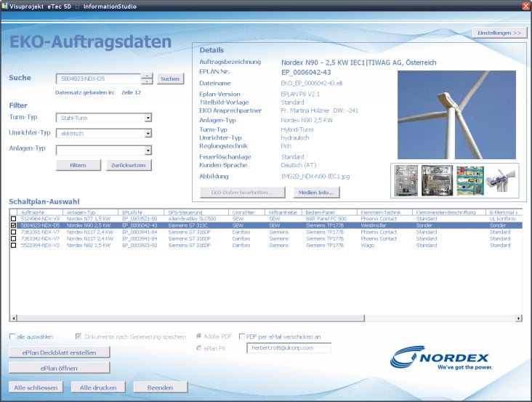This screenshot has width=532, height=402.
Task: Open the Turm-Typ dropdown
Action: (x=148, y=118)
